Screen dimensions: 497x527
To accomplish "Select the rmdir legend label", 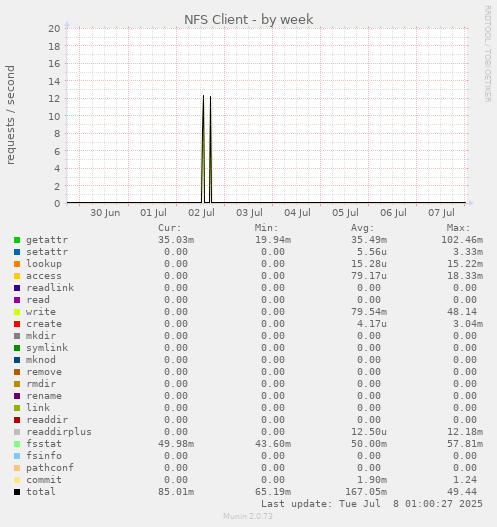I will [41, 384].
